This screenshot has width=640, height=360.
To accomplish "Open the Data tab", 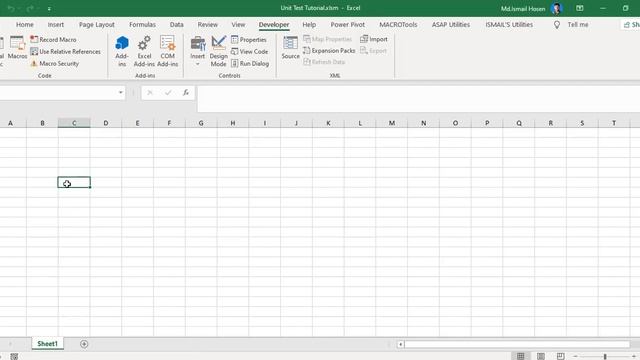I will point(176,24).
